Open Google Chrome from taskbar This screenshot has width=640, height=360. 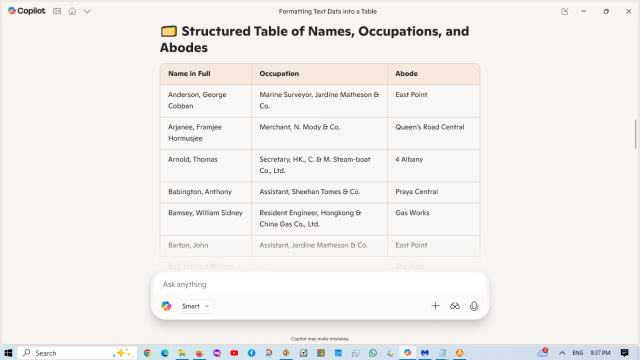click(147, 353)
